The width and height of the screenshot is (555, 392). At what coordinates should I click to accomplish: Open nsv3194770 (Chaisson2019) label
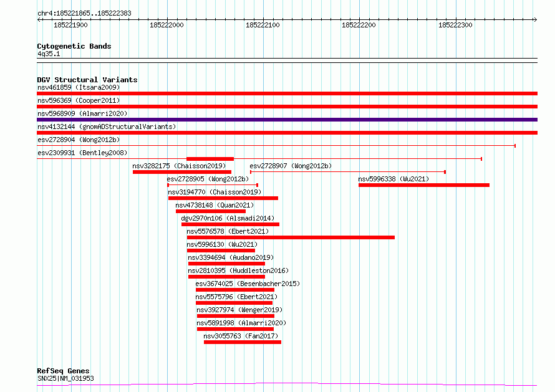[x=215, y=192]
